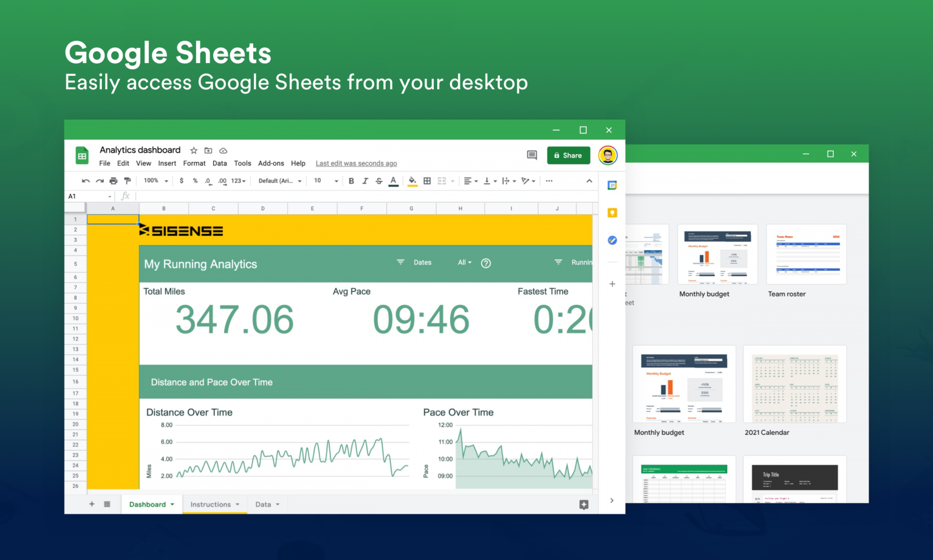Open Google Keep side panel

tap(612, 213)
